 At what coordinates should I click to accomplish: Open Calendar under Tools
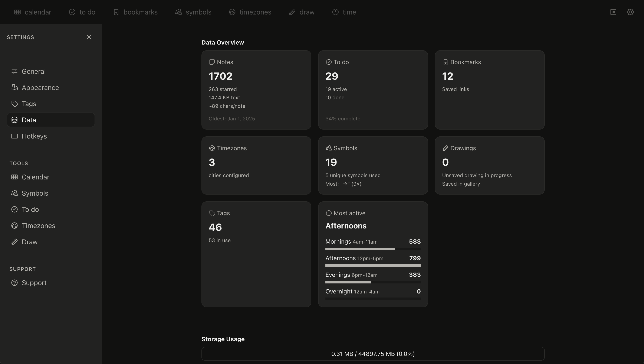tap(51, 177)
